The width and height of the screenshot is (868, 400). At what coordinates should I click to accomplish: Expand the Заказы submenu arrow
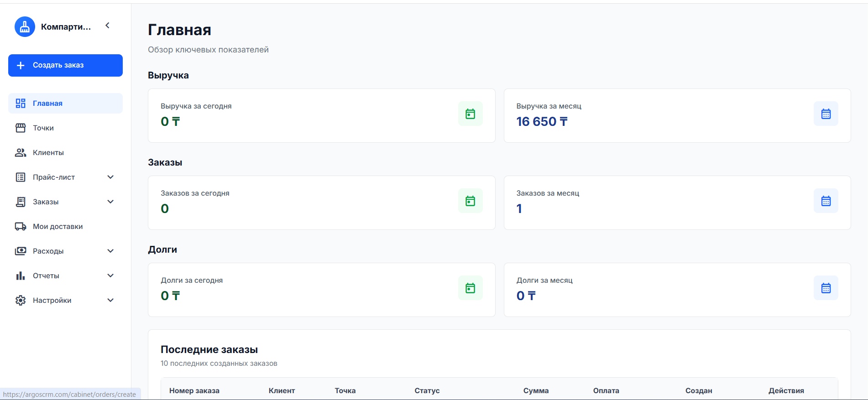coord(110,202)
